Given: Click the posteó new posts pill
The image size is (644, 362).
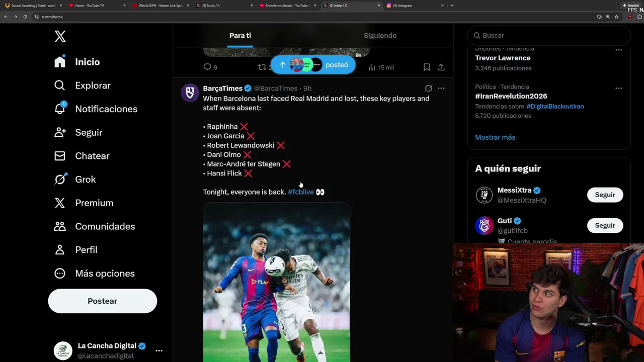Looking at the screenshot, I should coord(313,65).
